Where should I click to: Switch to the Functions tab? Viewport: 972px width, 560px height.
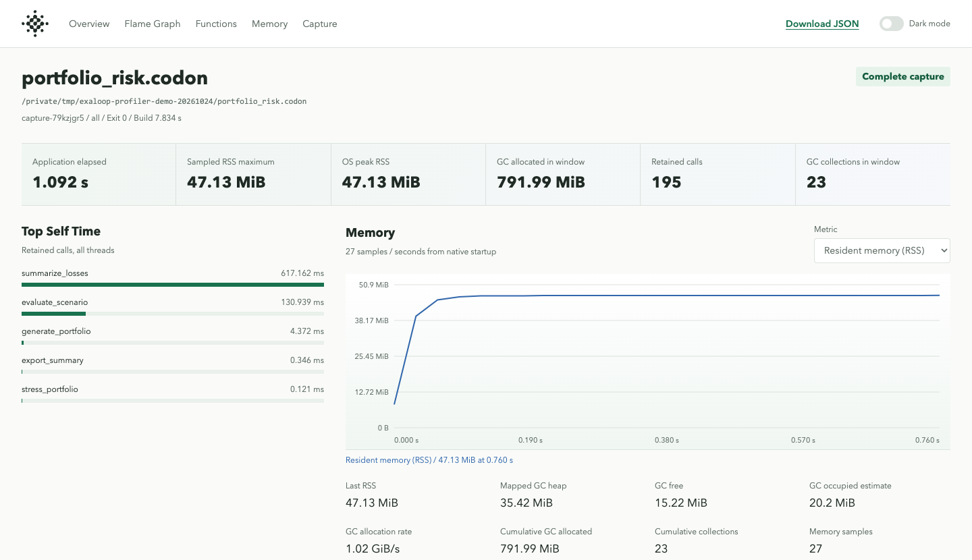tap(216, 24)
